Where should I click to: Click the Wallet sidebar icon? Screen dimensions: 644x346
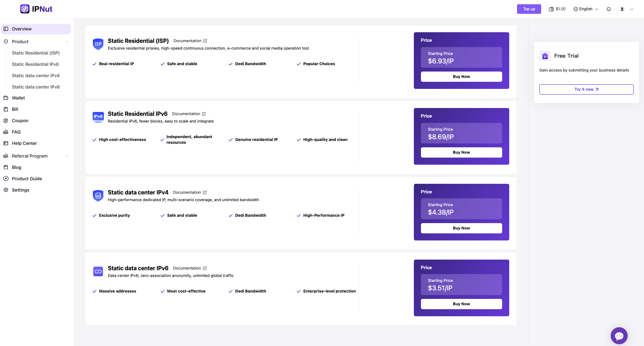[x=6, y=98]
